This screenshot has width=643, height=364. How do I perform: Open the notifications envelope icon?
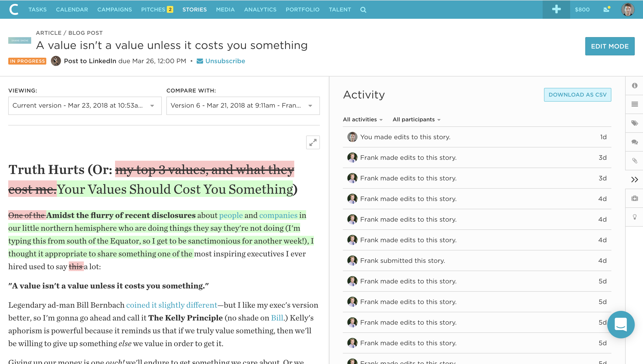[606, 9]
